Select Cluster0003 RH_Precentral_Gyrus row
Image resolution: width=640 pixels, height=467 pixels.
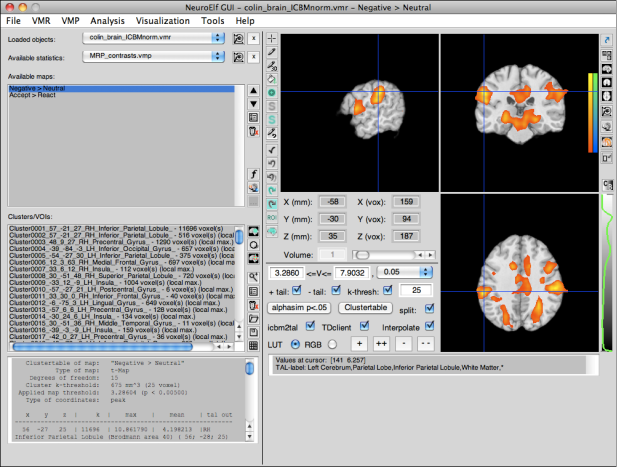pos(122,242)
